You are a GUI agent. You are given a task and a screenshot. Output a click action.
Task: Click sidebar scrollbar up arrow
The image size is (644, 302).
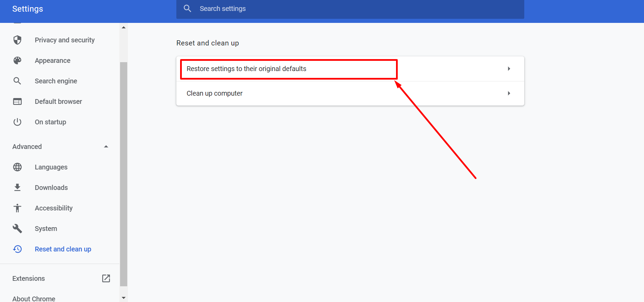(123, 27)
